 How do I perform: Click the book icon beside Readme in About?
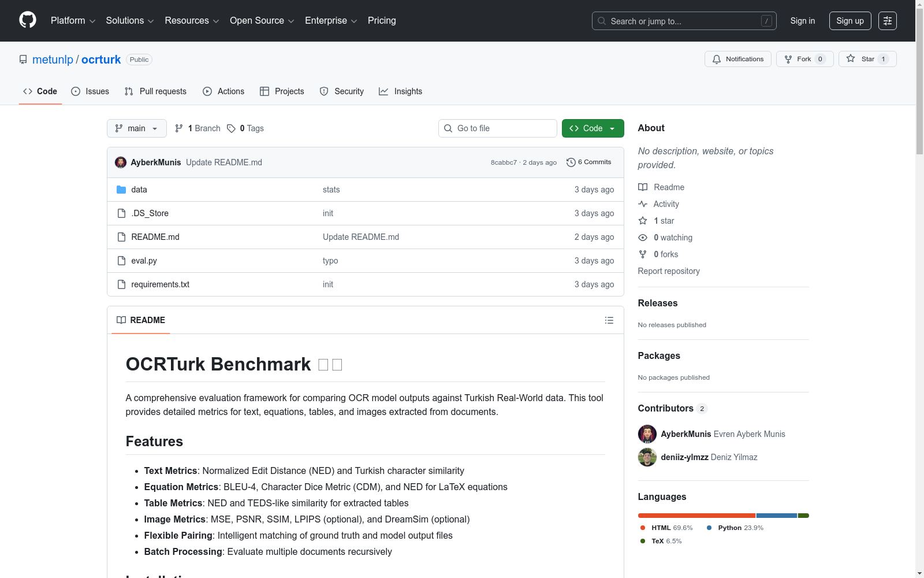(x=643, y=187)
